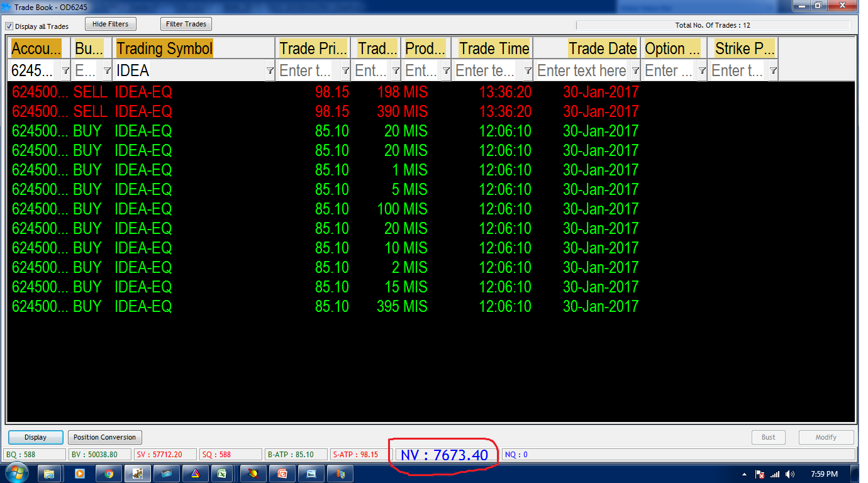The height and width of the screenshot is (483, 868).
Task: Sort by the Trade Date column header
Action: point(586,48)
